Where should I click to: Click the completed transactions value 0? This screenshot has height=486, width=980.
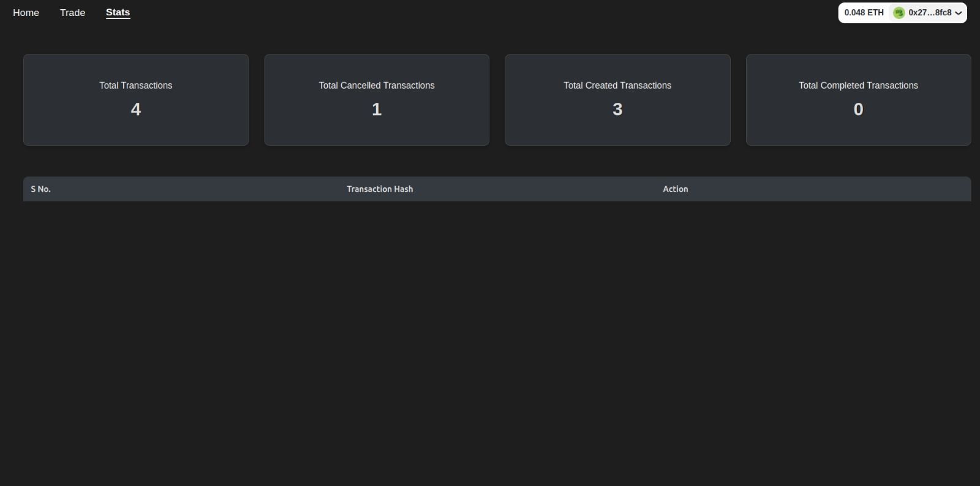pyautogui.click(x=858, y=109)
